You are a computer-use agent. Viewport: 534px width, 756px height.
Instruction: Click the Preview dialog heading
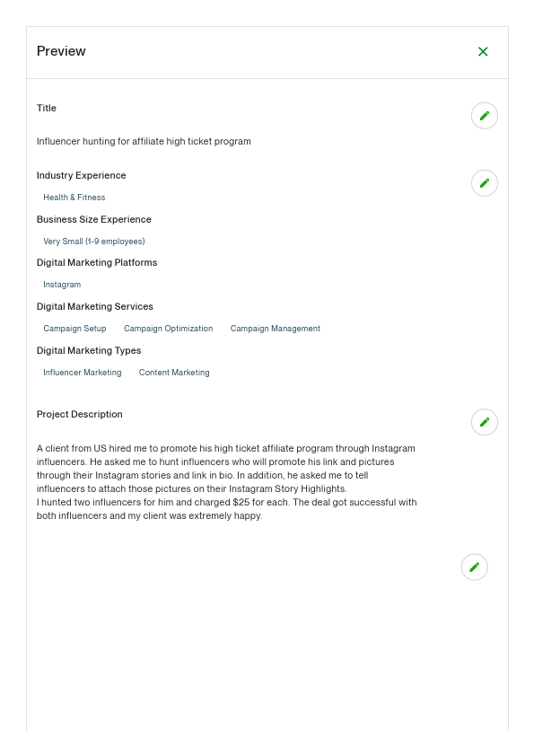[61, 51]
